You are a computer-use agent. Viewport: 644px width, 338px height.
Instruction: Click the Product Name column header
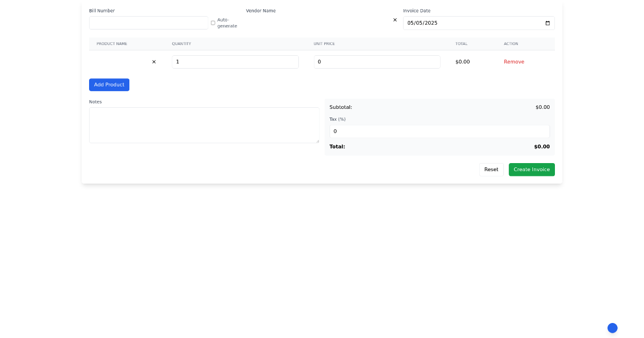tap(112, 43)
